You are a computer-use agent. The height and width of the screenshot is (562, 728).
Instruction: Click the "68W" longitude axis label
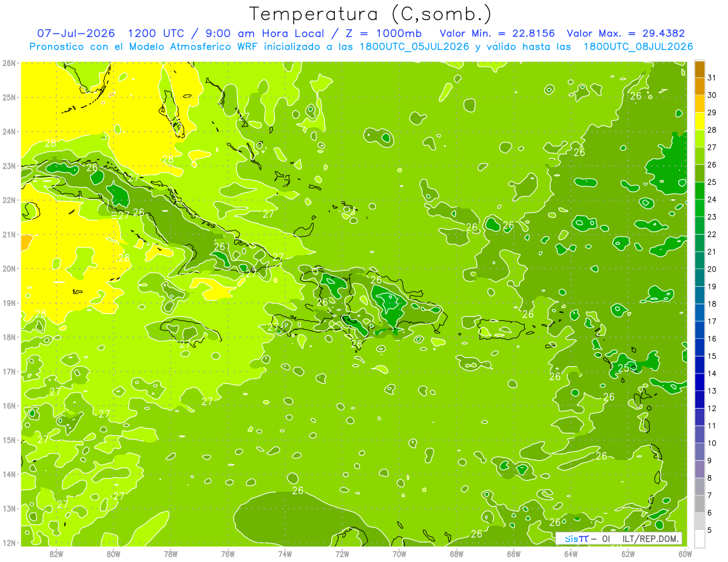[457, 554]
